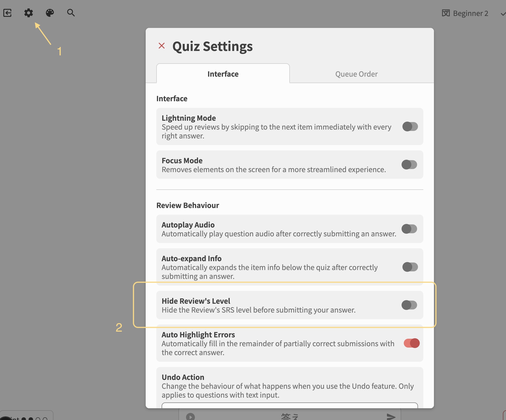Expand the Beginner 2 dropdown chevron
Image resolution: width=506 pixels, height=420 pixels.
point(503,14)
